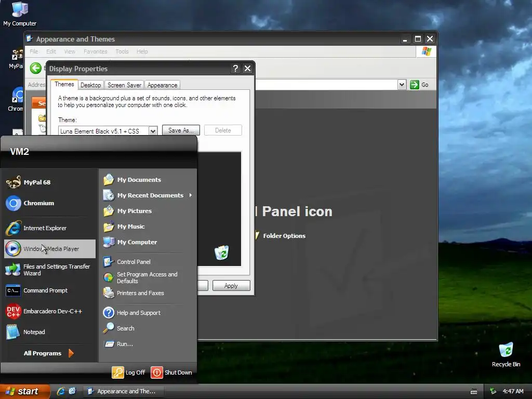The image size is (532, 399).
Task: Select Appearance and Themes taskbar button
Action: [124, 391]
